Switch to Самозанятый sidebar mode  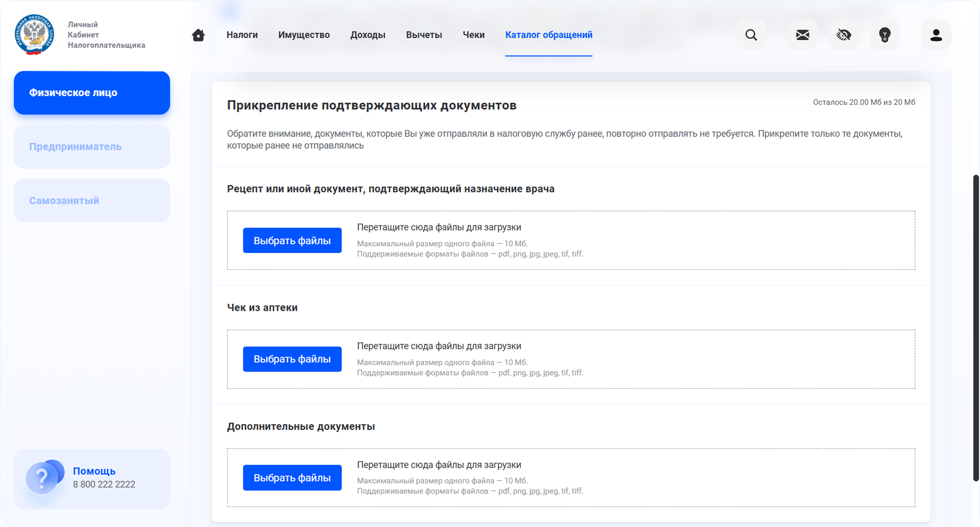pos(92,201)
